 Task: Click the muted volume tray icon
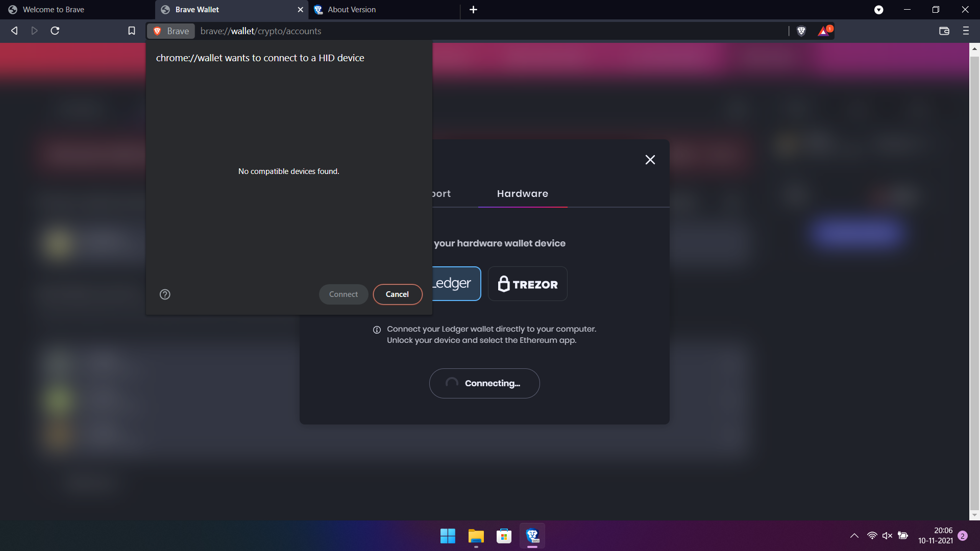coord(887,536)
